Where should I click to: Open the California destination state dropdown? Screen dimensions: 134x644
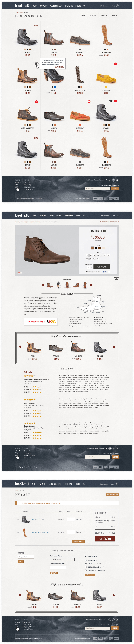pos(62,559)
